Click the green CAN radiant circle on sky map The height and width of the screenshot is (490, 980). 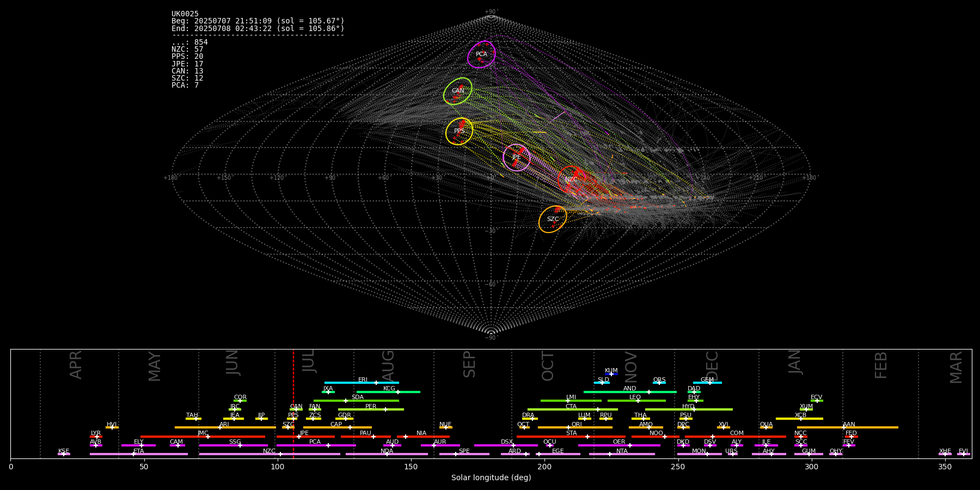click(457, 91)
